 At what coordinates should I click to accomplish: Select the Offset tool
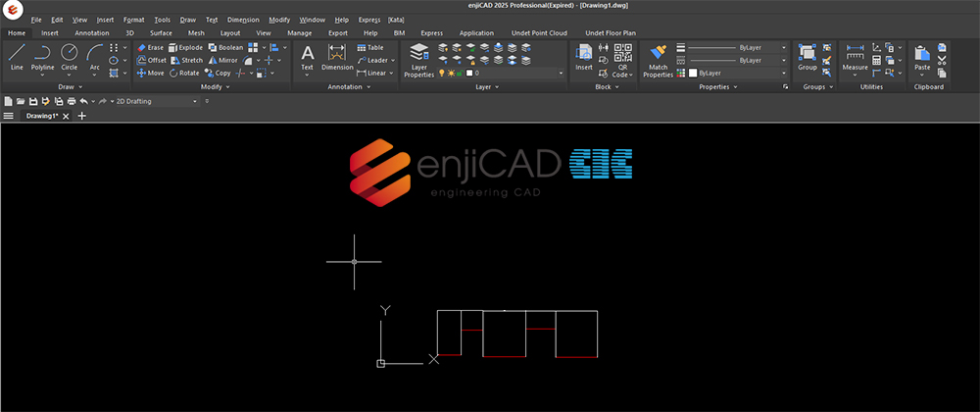click(x=151, y=60)
